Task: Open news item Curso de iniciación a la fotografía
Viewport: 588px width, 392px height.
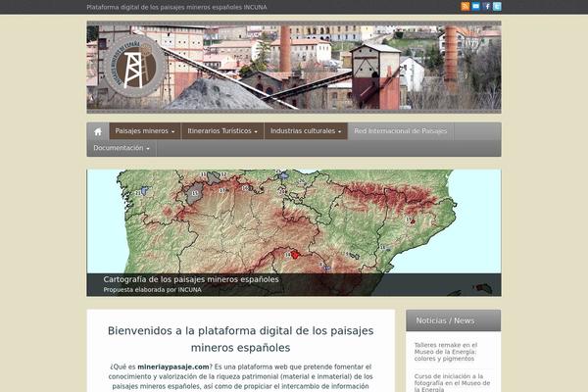Action: tap(452, 382)
